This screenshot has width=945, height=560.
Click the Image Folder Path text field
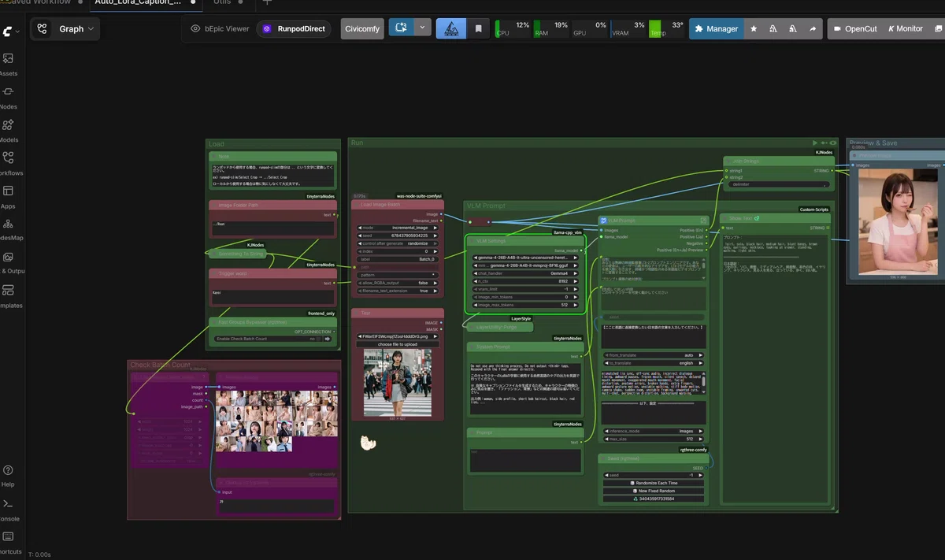[272, 228]
